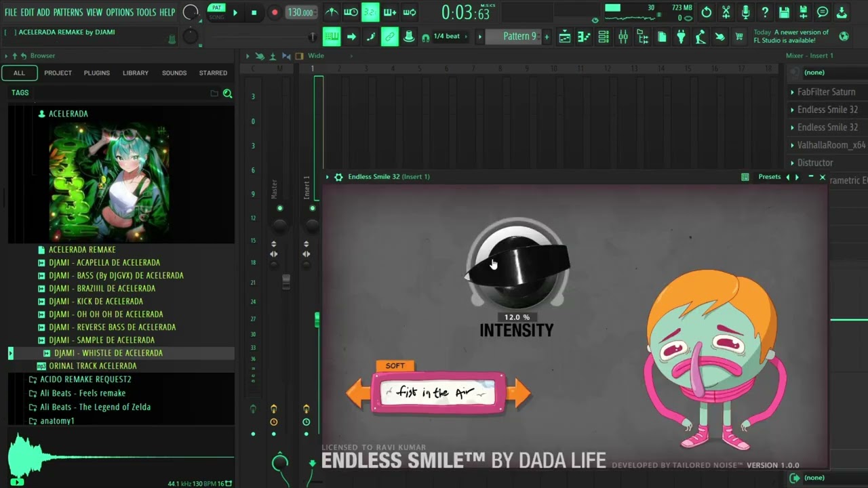Open the chat support icon
The height and width of the screenshot is (488, 868).
[x=823, y=12]
